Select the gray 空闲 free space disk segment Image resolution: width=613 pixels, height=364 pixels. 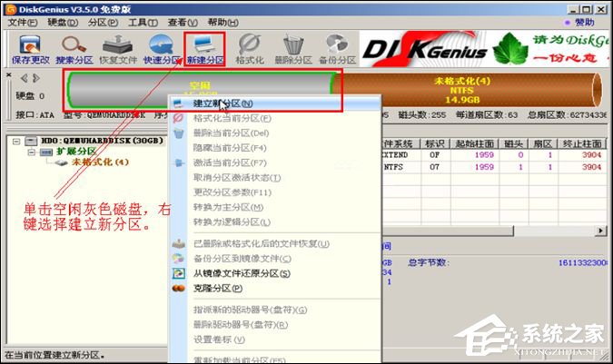200,90
